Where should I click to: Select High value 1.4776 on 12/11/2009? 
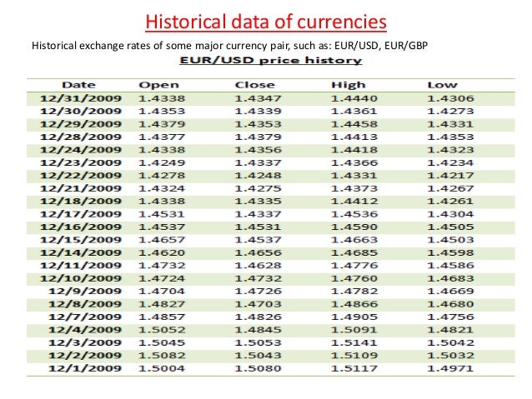tap(354, 266)
